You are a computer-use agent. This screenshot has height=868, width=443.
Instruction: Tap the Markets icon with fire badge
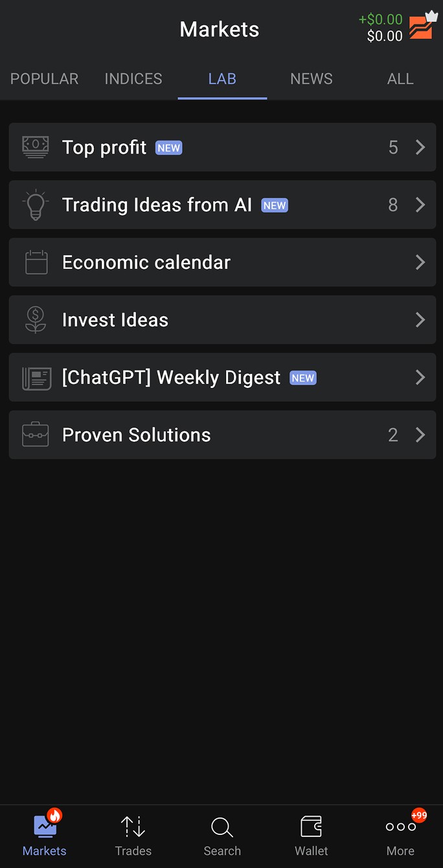(44, 834)
